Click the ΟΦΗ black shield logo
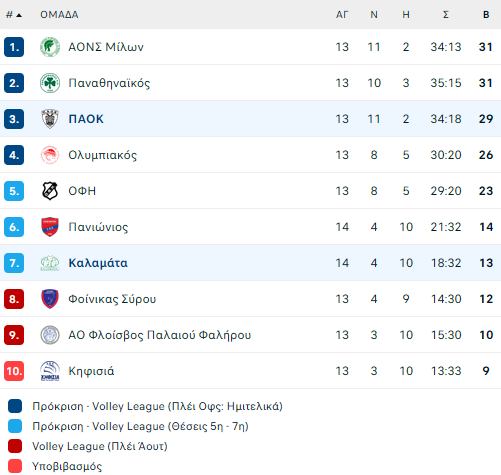The height and width of the screenshot is (475, 501). point(50,191)
